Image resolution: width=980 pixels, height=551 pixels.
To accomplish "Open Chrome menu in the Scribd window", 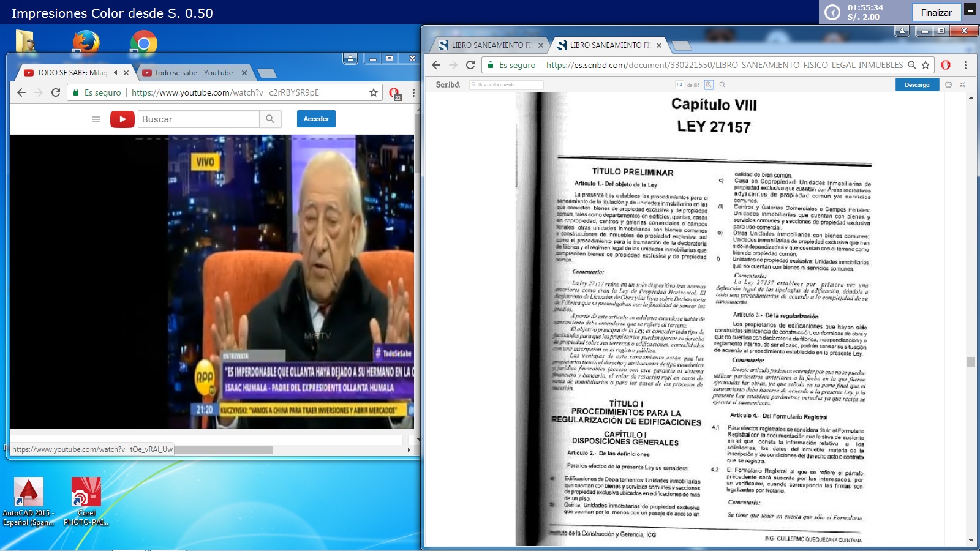I will [965, 65].
